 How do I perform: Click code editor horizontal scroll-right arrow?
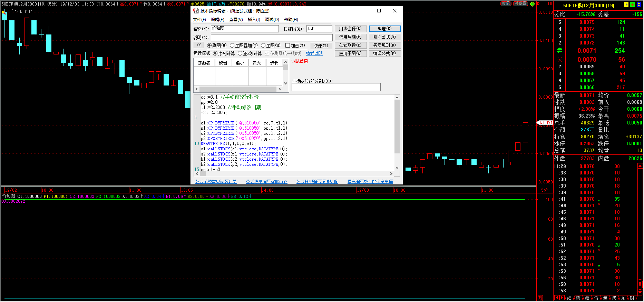(391, 174)
